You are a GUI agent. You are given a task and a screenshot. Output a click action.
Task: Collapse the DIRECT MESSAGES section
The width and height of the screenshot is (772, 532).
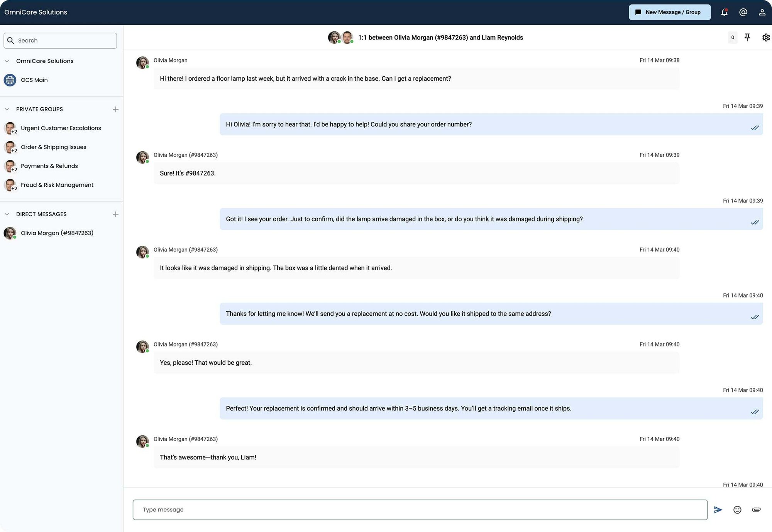[7, 214]
